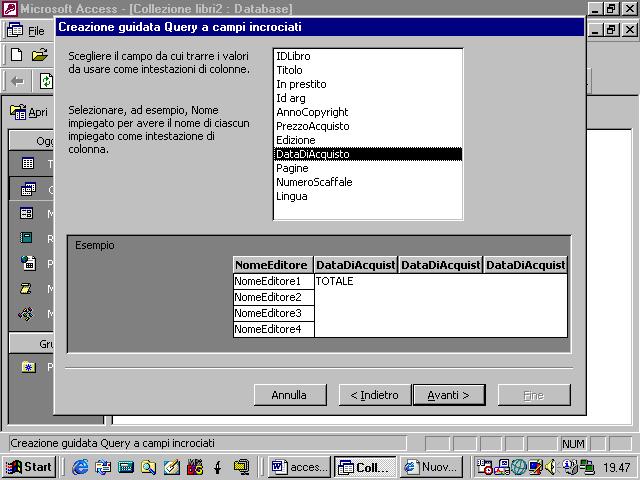Switch to the Nuov... taskbar button

click(x=431, y=467)
